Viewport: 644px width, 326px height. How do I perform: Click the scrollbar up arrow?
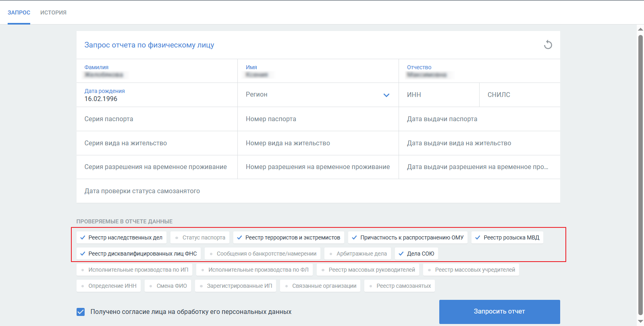(x=640, y=29)
